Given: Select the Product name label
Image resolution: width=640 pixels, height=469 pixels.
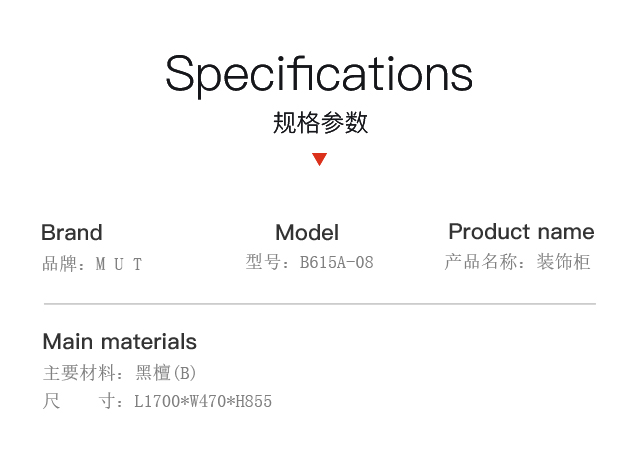Looking at the screenshot, I should [x=521, y=232].
